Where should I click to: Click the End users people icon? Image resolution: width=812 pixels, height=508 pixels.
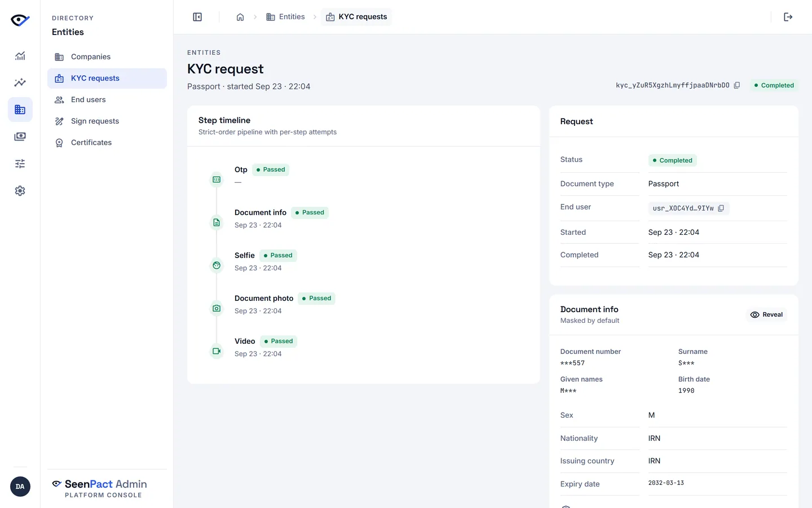coord(59,100)
